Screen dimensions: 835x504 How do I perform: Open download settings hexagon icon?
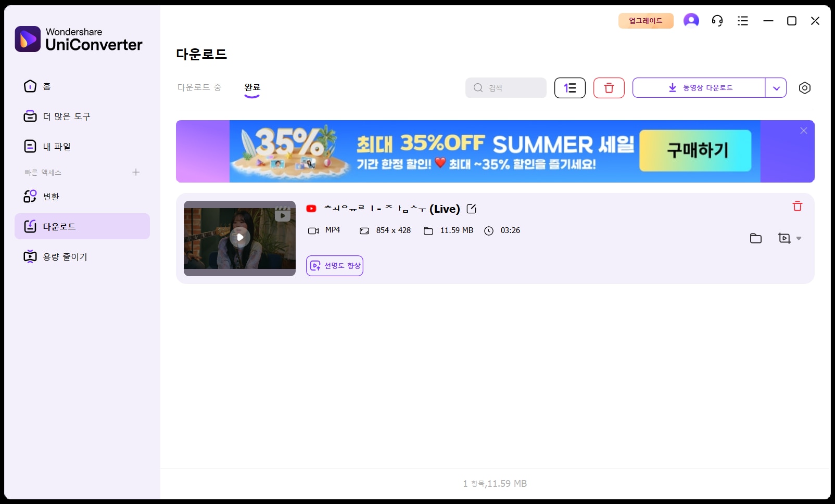tap(805, 88)
